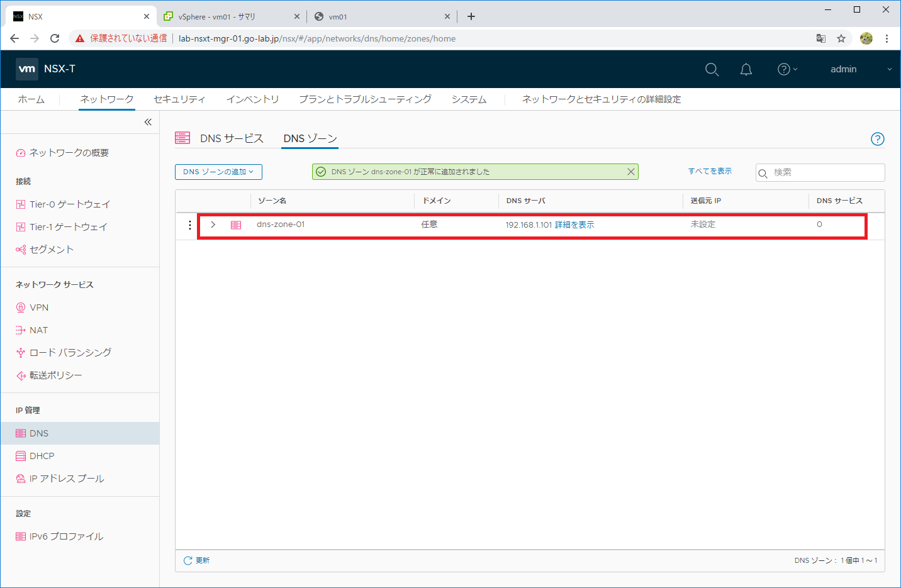Click the green check icon in the notification
The width and height of the screenshot is (901, 588).
[321, 172]
